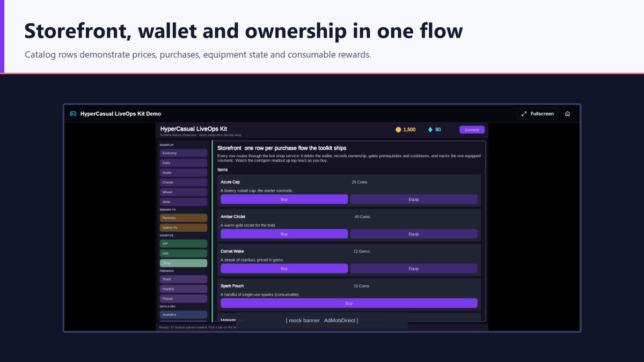Equip the Azure Cap cosmetic
The width and height of the screenshot is (644, 362).
(x=414, y=199)
